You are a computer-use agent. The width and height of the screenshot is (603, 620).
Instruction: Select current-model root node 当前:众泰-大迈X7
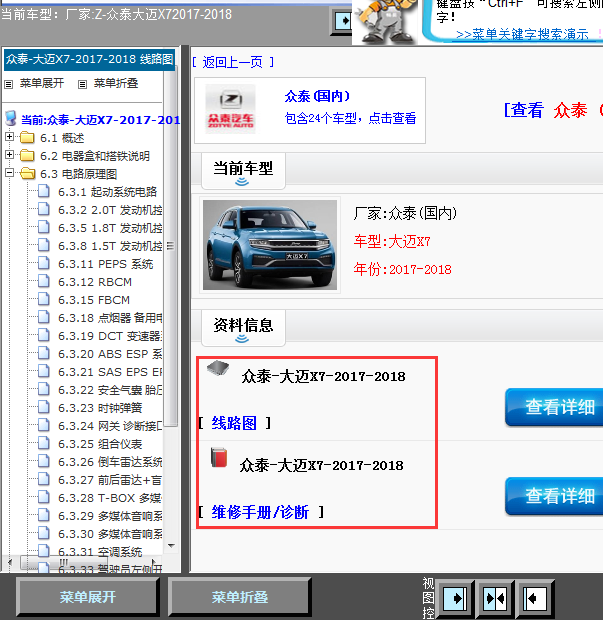pos(100,120)
